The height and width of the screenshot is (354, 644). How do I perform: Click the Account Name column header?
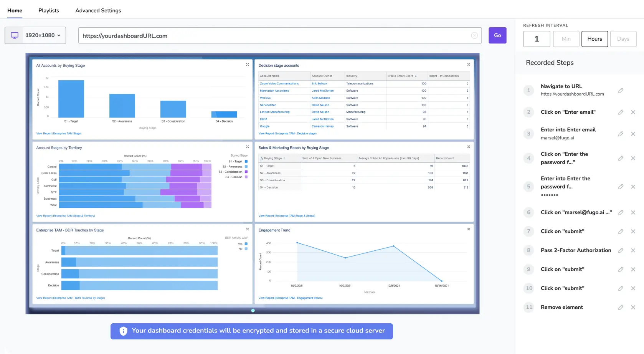coord(284,76)
